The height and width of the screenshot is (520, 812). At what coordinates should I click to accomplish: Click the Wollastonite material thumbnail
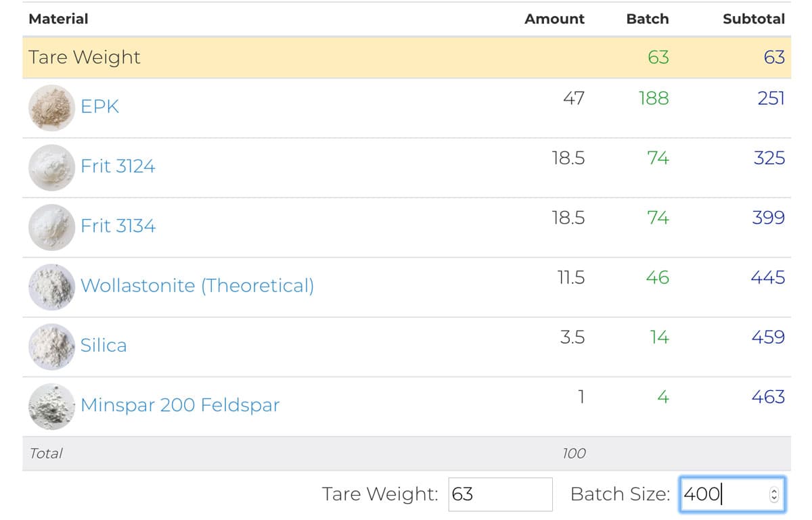click(51, 286)
